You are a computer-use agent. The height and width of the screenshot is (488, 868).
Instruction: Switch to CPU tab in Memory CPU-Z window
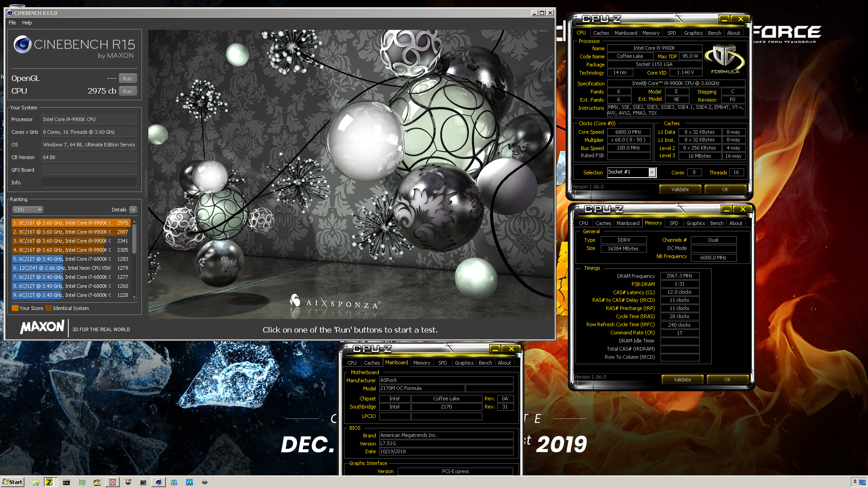(583, 223)
